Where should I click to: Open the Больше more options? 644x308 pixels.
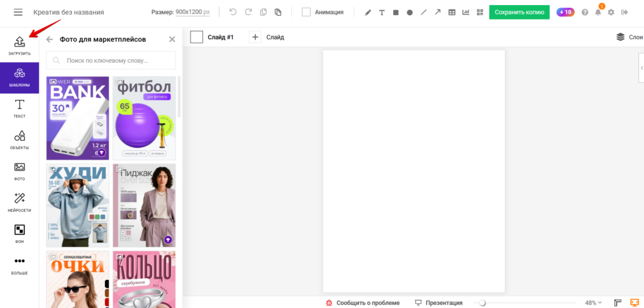pos(19,265)
